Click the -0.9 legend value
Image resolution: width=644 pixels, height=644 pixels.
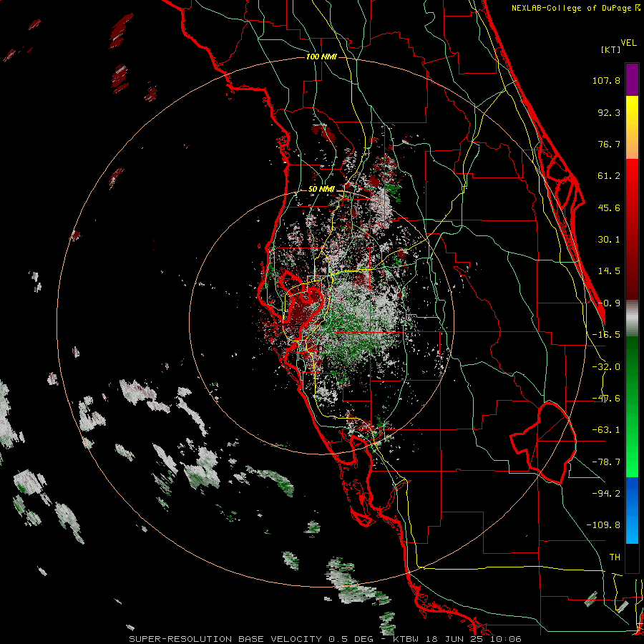click(609, 303)
